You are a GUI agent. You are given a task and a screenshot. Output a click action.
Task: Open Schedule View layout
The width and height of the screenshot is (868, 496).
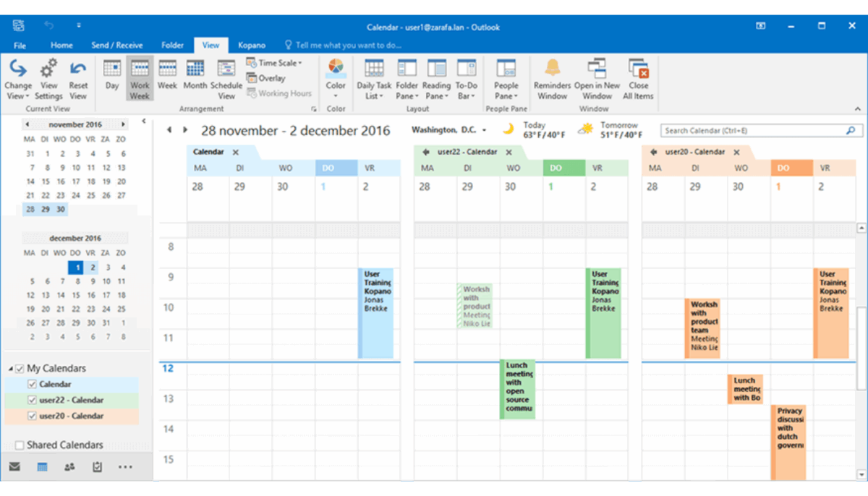click(x=226, y=78)
